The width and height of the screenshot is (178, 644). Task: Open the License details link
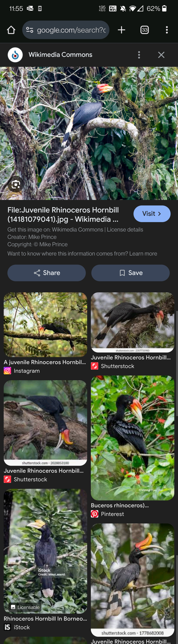coord(125,229)
